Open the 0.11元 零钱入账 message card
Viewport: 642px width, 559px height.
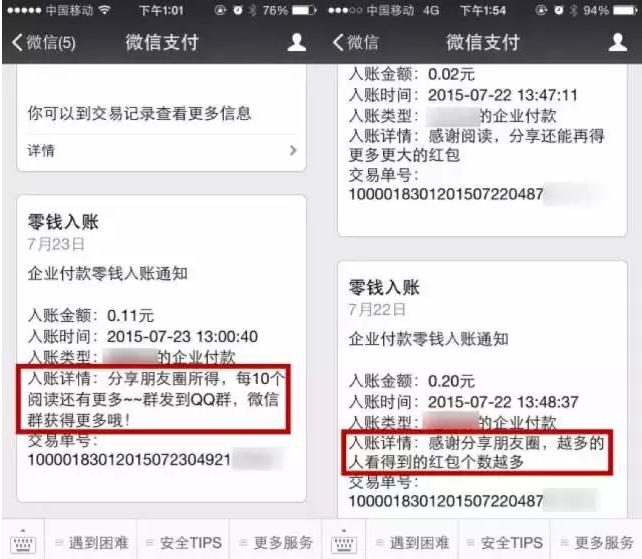point(161,349)
